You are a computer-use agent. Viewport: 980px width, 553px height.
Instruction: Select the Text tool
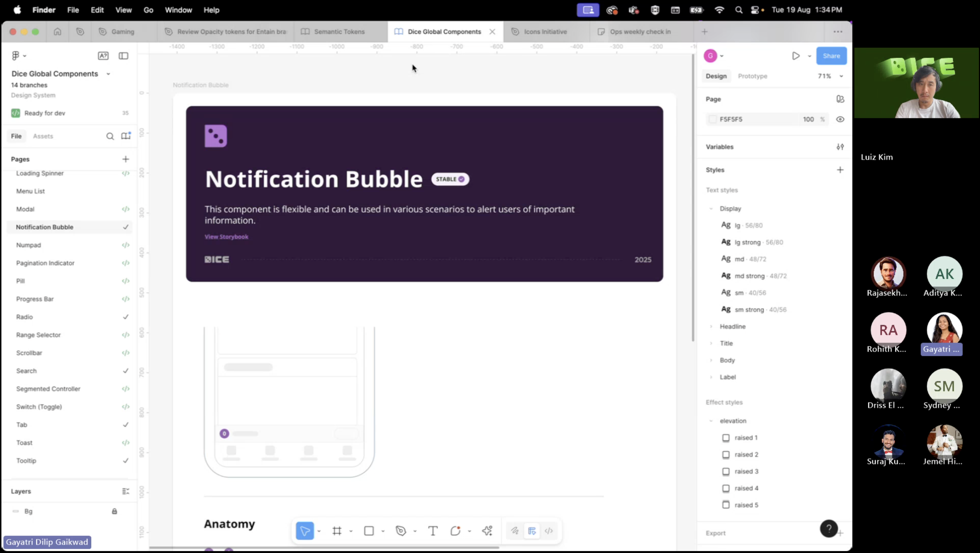click(x=433, y=531)
